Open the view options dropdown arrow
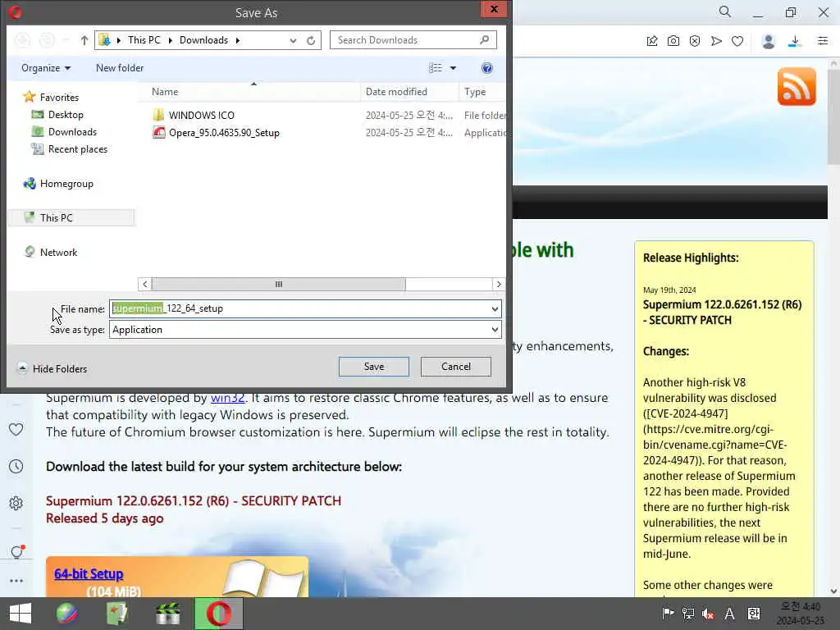This screenshot has height=630, width=840. click(453, 68)
